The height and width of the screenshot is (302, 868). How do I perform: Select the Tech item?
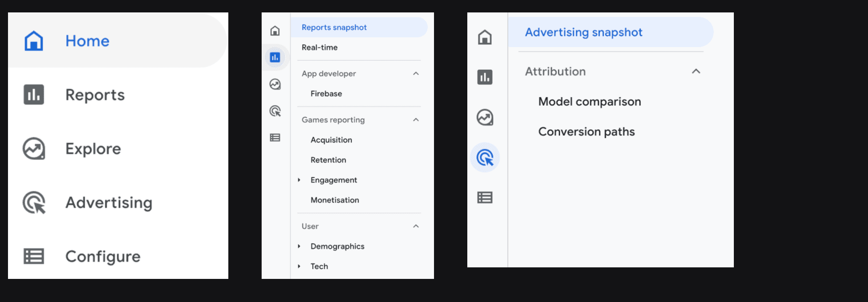point(319,266)
